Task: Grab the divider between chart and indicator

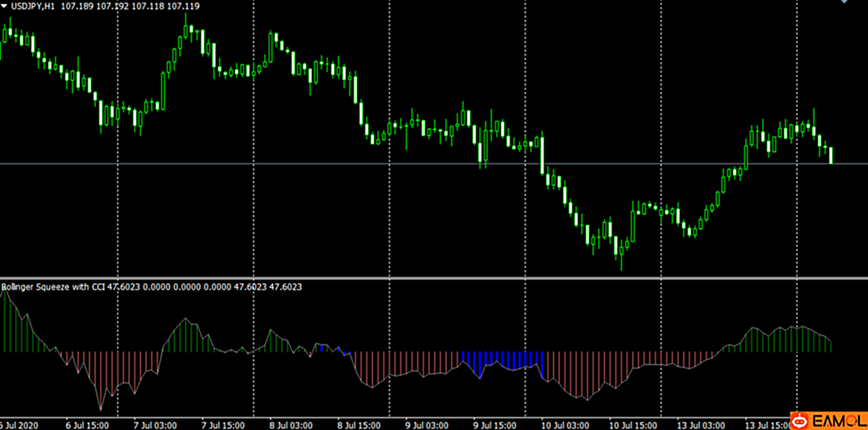Action: pyautogui.click(x=424, y=278)
